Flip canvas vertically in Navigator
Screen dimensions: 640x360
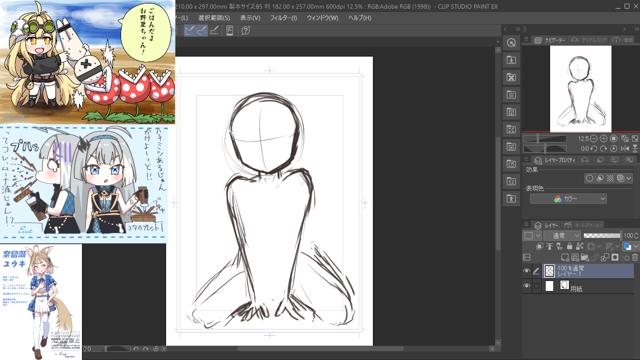[x=635, y=149]
